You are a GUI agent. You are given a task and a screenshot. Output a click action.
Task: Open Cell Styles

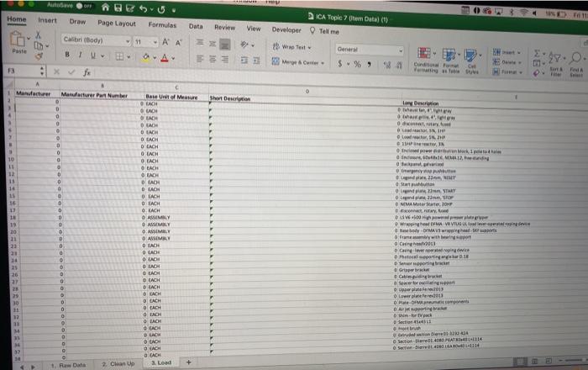472,61
